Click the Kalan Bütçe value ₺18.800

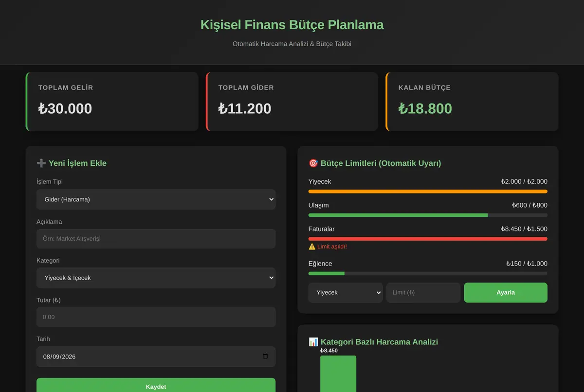425,108
